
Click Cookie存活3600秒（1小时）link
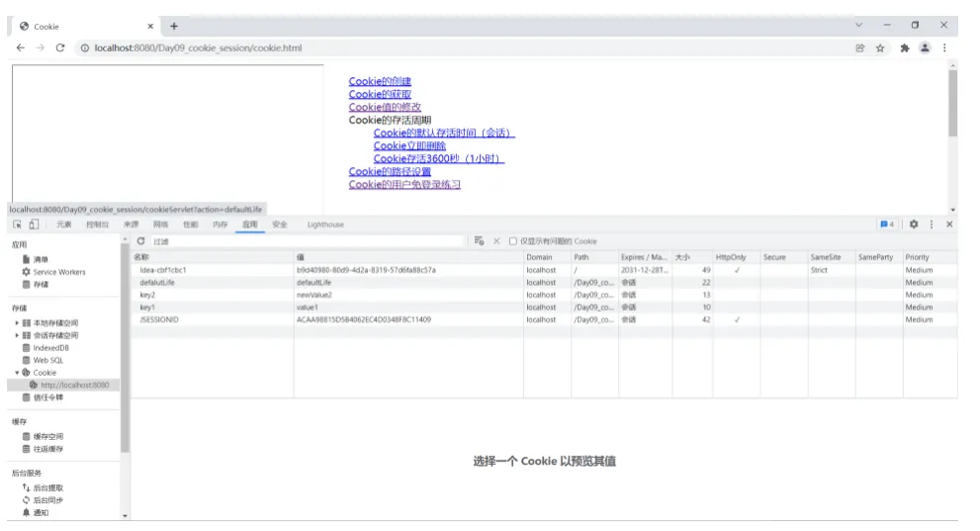click(439, 158)
